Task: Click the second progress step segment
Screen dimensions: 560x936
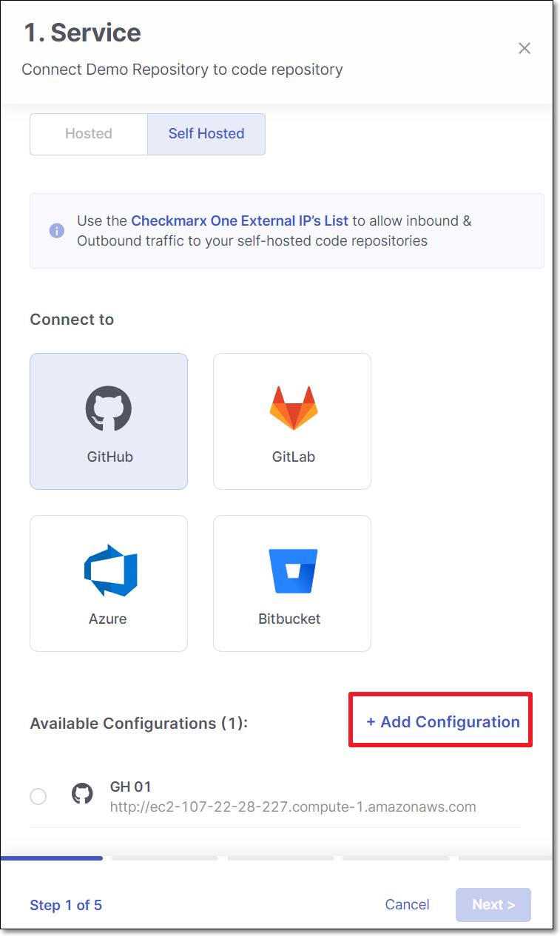Action: click(x=165, y=858)
